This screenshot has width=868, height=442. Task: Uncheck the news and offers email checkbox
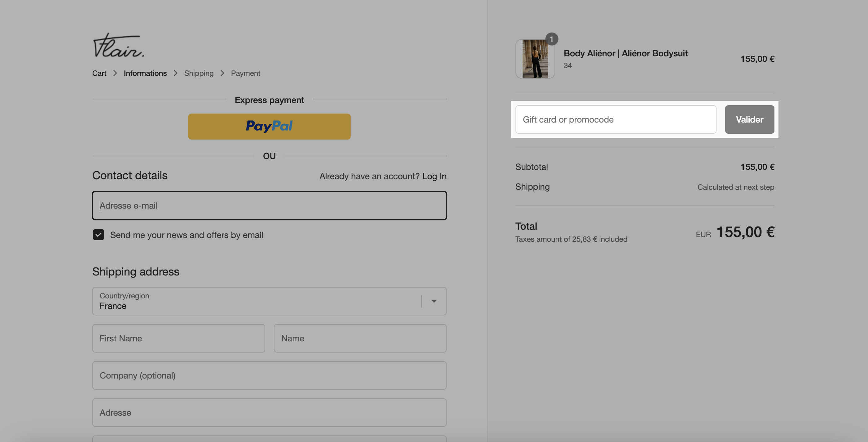point(99,235)
